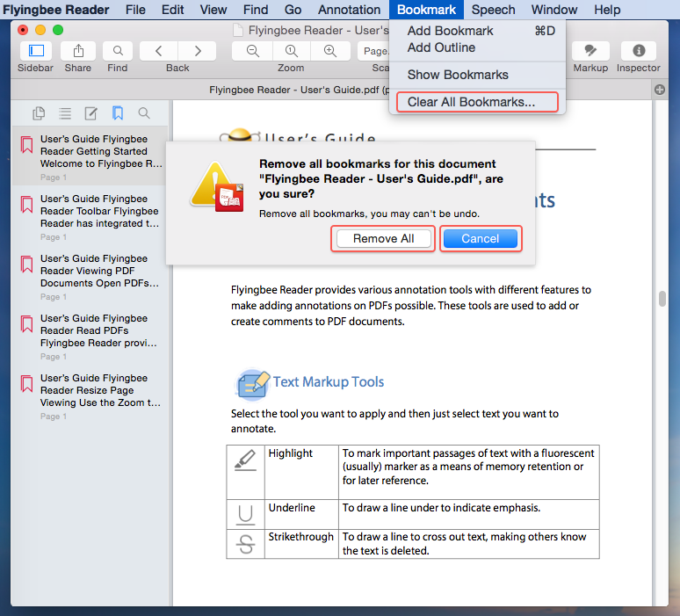This screenshot has width=680, height=616.
Task: Open the Help menu
Action: [x=607, y=10]
